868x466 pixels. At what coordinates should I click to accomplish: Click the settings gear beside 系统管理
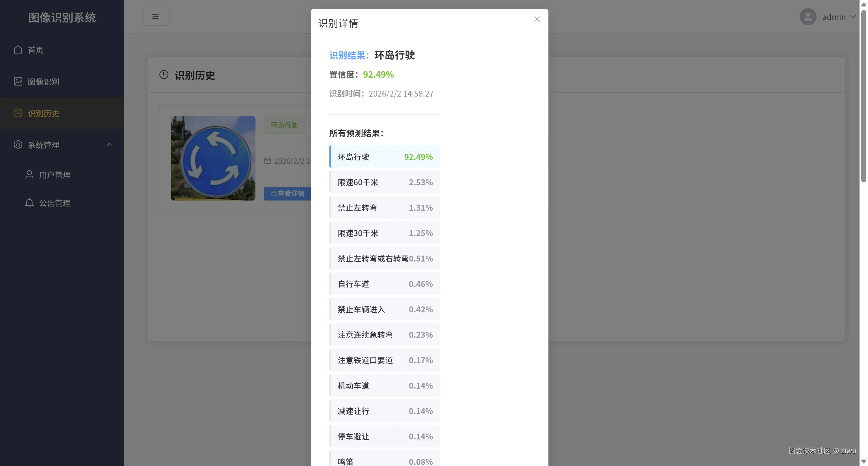tap(18, 145)
